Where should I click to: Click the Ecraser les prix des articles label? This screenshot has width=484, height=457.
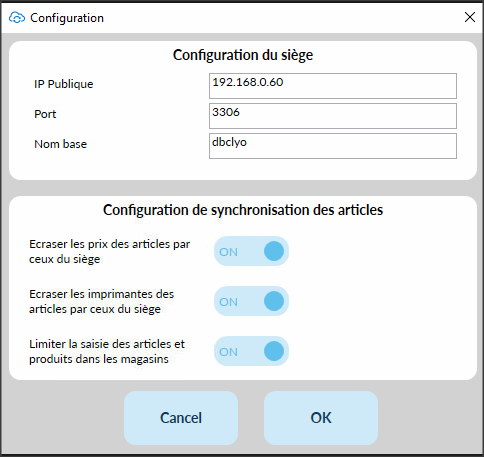tap(109, 251)
